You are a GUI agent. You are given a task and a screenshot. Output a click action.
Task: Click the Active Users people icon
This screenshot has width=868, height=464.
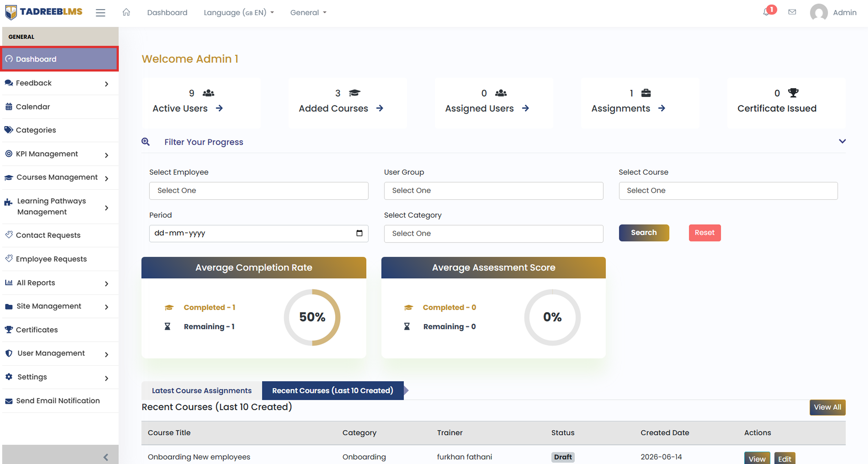(208, 93)
